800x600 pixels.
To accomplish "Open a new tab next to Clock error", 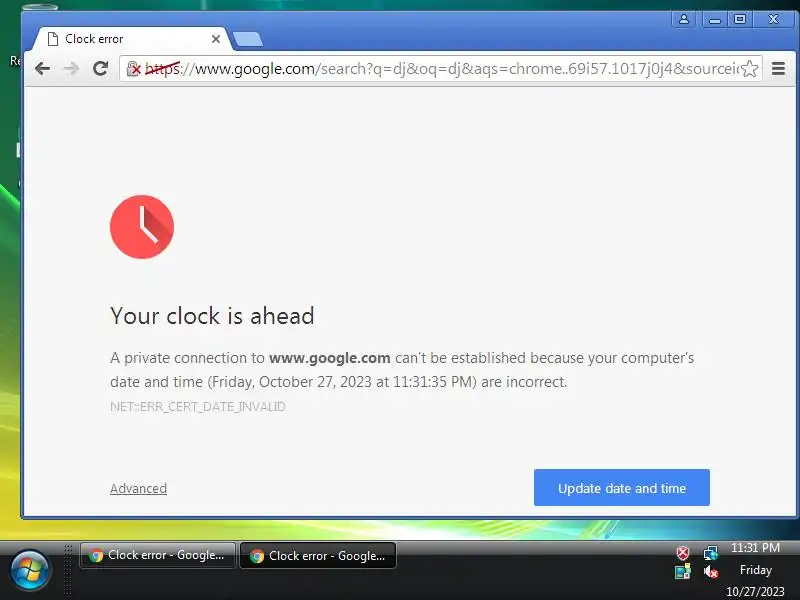I will 248,39.
